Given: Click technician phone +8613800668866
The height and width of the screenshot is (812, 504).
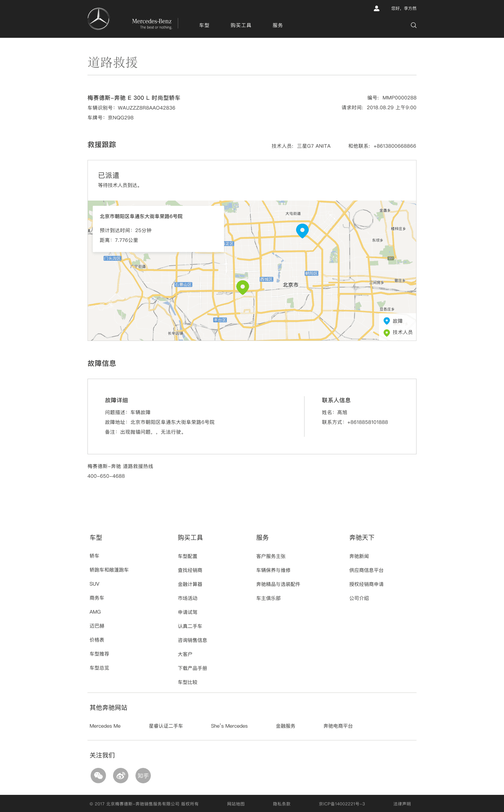Looking at the screenshot, I should click(x=395, y=146).
